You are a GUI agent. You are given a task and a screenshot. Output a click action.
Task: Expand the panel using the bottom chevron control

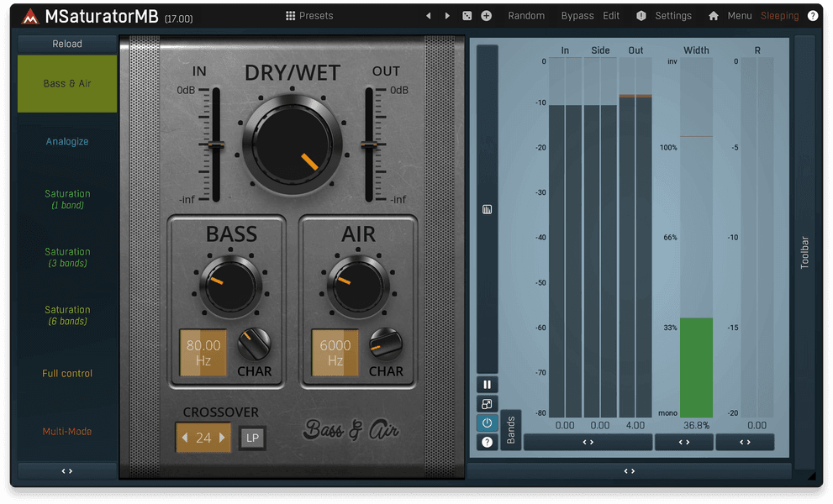[629, 471]
